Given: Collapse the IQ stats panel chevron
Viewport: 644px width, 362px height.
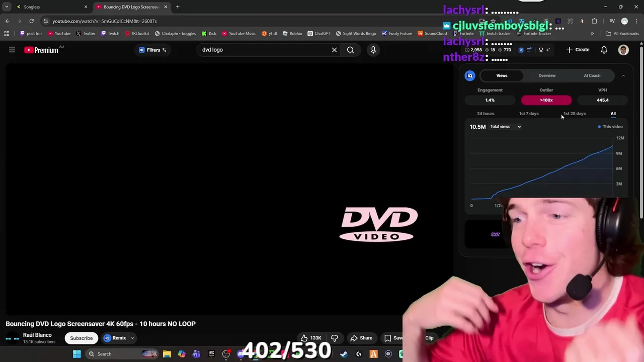Looking at the screenshot, I should coord(623,75).
